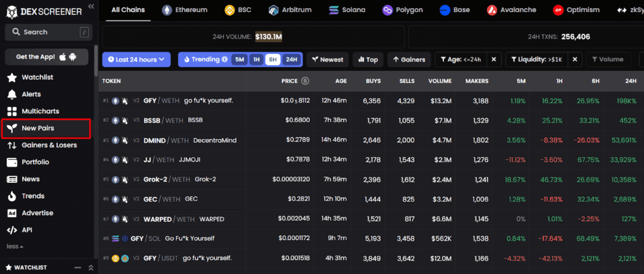Click the Trends flame icon

pos(13,196)
